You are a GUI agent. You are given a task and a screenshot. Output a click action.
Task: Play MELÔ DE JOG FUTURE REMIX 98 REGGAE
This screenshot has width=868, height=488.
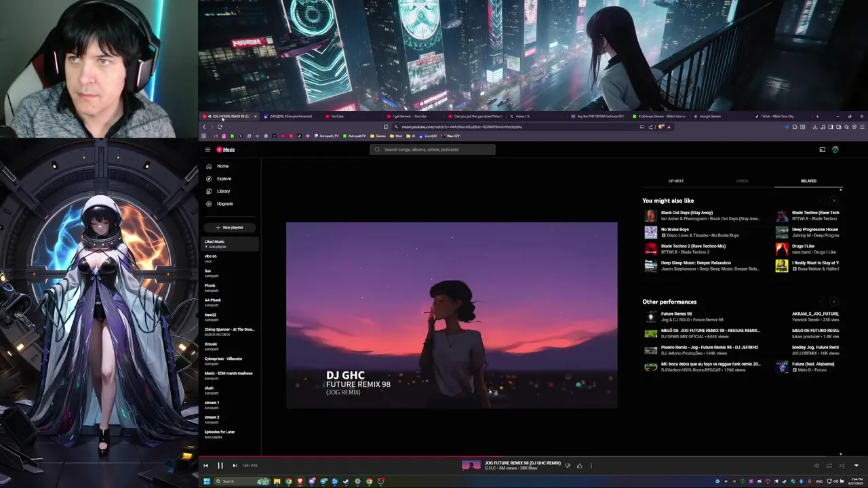pyautogui.click(x=703, y=333)
